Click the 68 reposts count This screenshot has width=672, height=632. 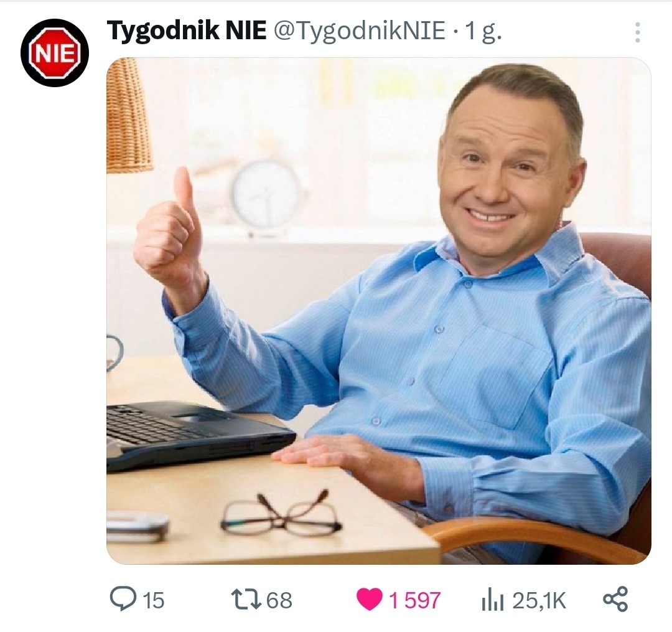[x=279, y=600]
